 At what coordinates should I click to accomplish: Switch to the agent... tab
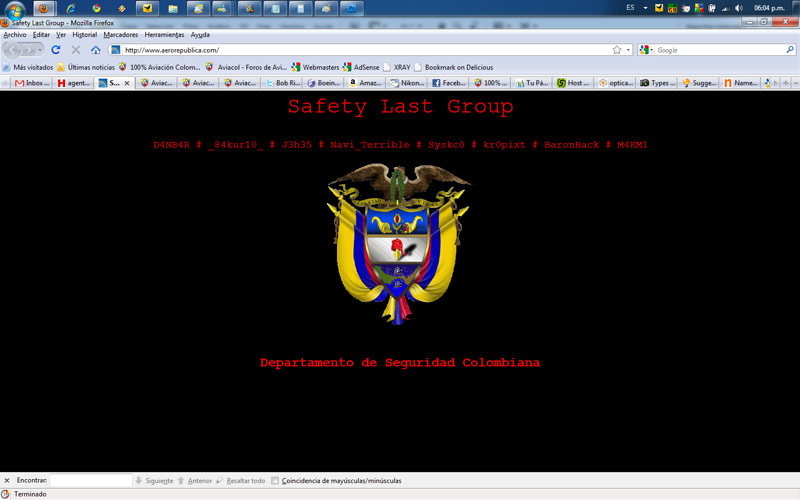coord(73,83)
